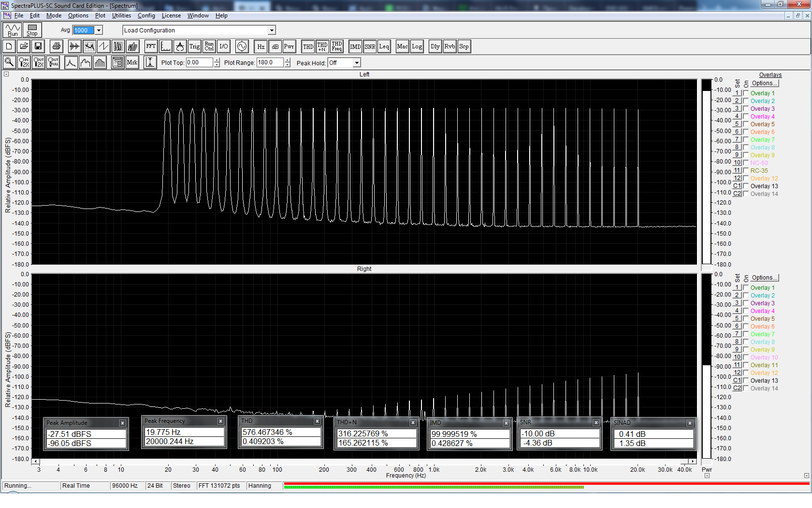The image size is (812, 508).
Task: Close the THD readout box
Action: pyautogui.click(x=317, y=421)
